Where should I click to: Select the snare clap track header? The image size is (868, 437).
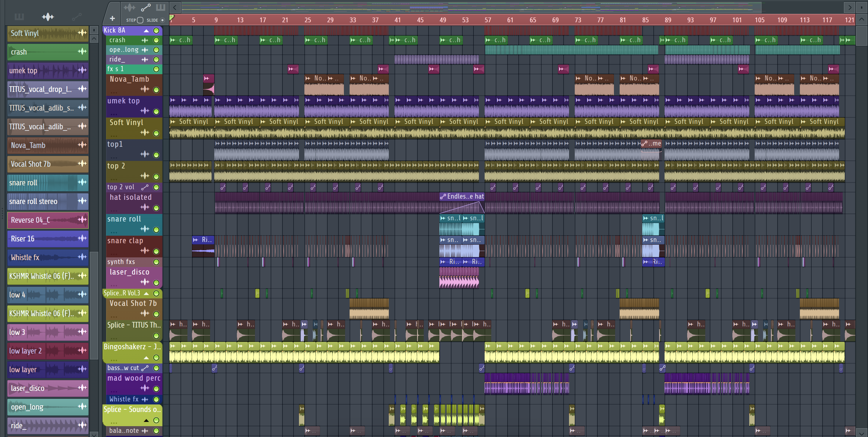134,246
